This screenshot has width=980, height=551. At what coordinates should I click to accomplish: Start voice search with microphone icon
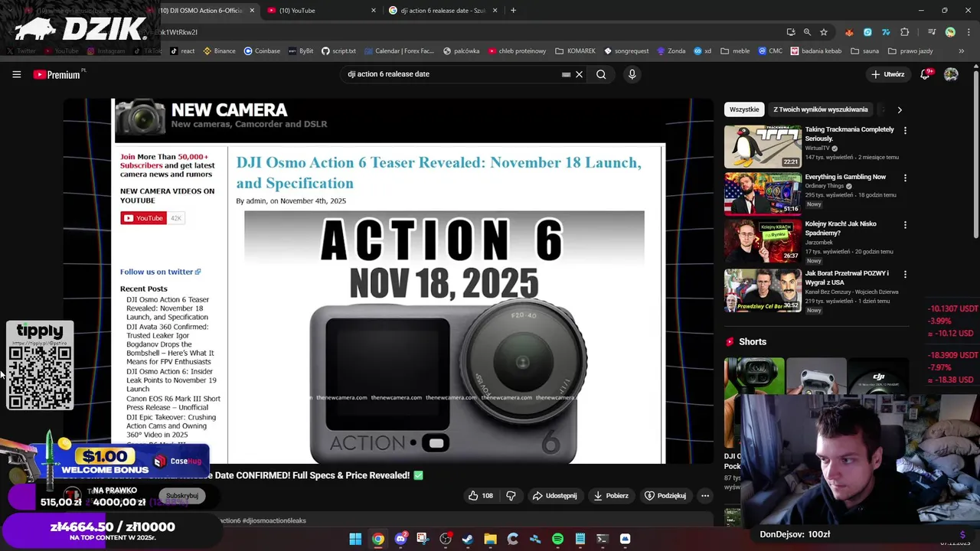coord(632,74)
